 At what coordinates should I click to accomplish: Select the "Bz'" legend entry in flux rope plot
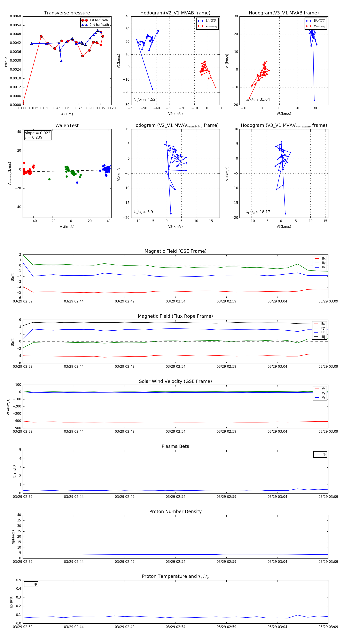pos(320,332)
